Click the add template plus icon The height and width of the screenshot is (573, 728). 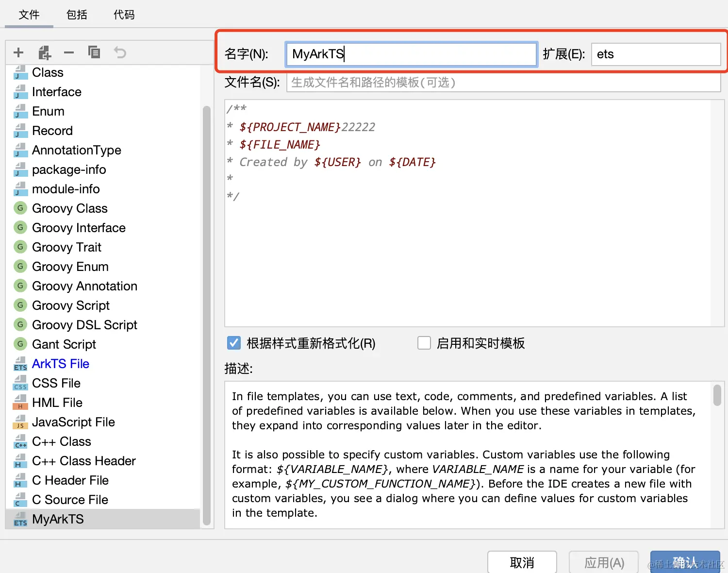pos(18,52)
